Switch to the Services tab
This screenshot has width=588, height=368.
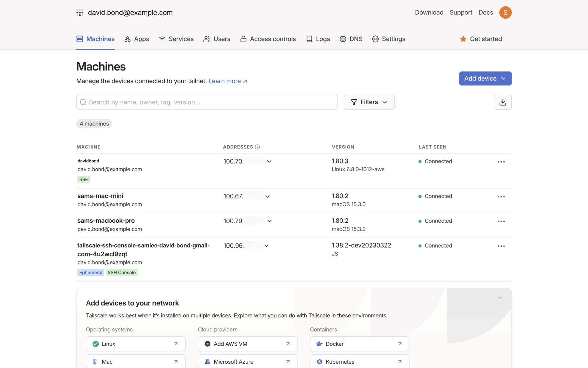[176, 39]
